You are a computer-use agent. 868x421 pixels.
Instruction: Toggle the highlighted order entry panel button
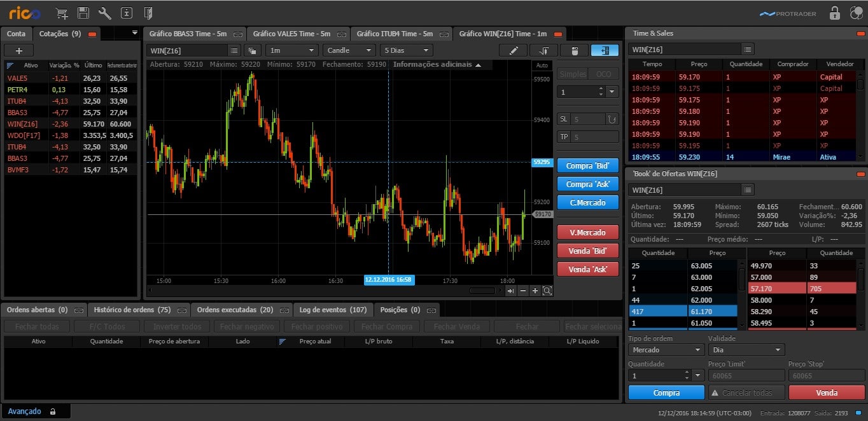(x=604, y=50)
